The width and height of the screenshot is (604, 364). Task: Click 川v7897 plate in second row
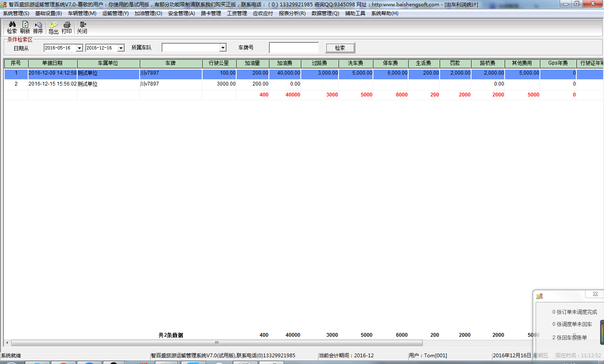(x=171, y=84)
